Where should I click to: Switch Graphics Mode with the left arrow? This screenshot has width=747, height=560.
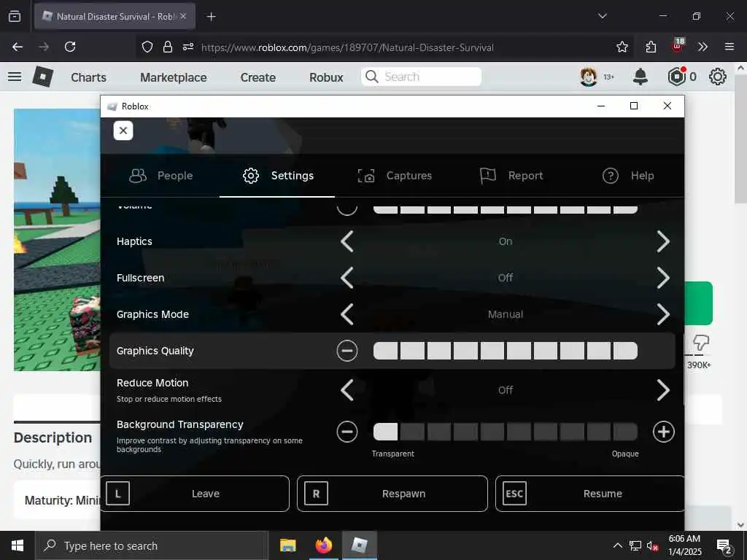coord(347,314)
